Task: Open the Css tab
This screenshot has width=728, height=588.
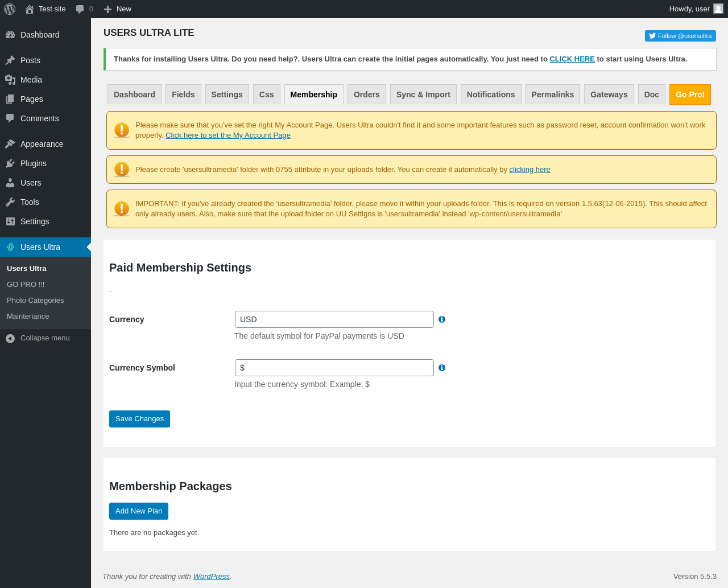Action: [x=267, y=94]
